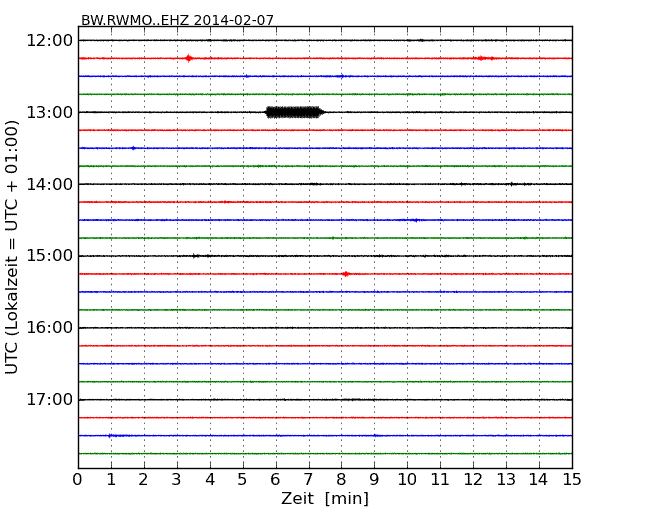Click the 14:00 time label
Image resolution: width=650 pixels, height=520 pixels.
(50, 184)
